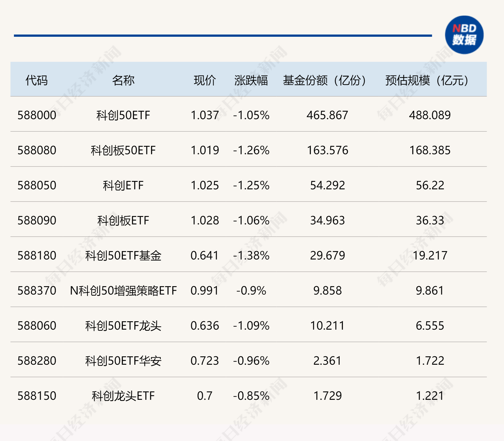The image size is (504, 441).
Task: Click change value -0.96%
Action: (251, 361)
